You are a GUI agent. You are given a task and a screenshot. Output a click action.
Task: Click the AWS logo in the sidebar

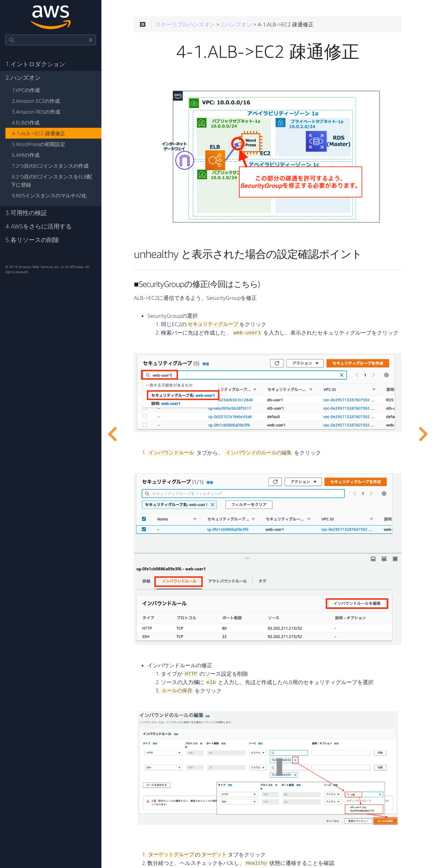51,17
